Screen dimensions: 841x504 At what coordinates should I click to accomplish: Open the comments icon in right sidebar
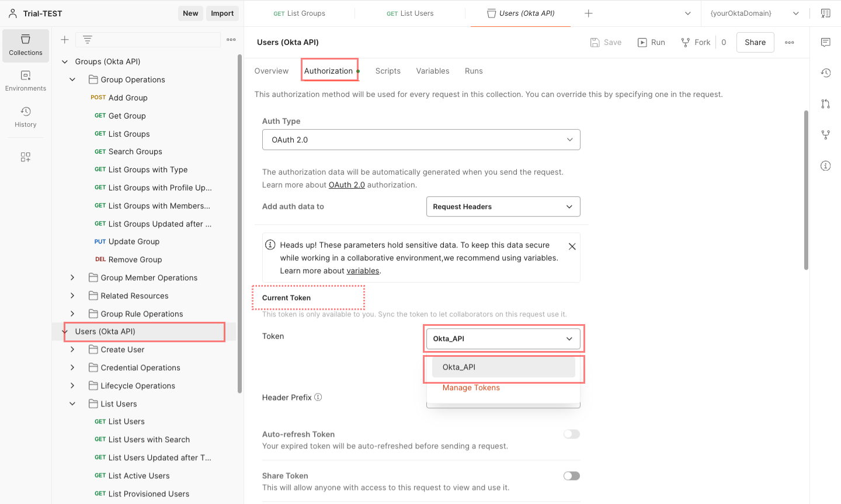825,43
